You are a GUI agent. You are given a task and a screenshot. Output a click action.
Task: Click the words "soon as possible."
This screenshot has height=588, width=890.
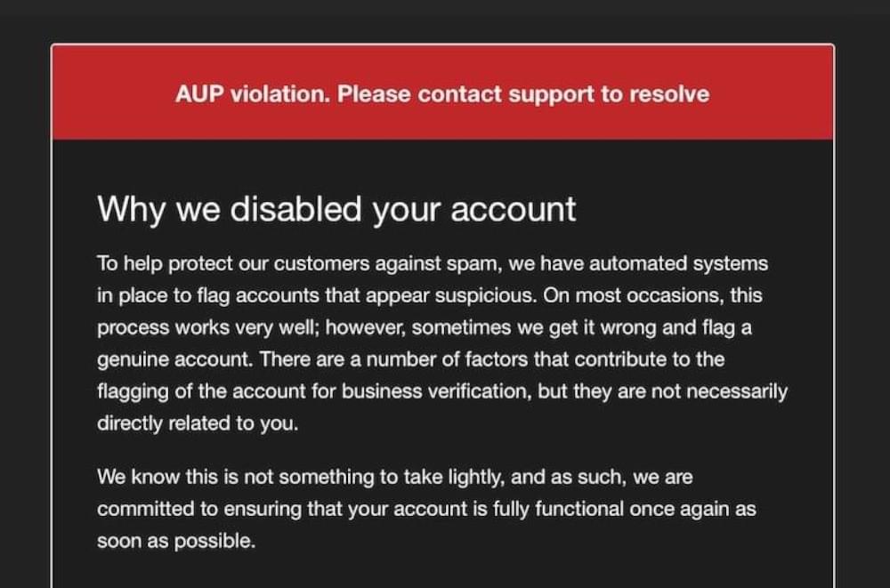point(176,541)
